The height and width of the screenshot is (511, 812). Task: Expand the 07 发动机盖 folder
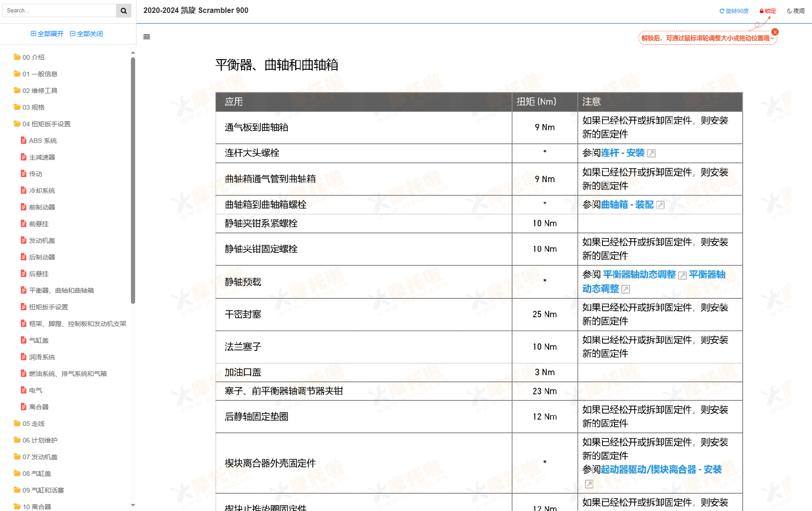tap(36, 457)
